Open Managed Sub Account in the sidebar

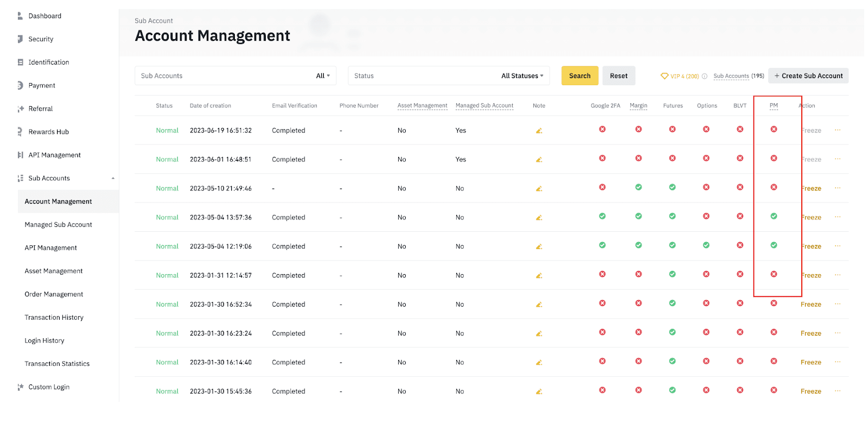click(x=58, y=225)
